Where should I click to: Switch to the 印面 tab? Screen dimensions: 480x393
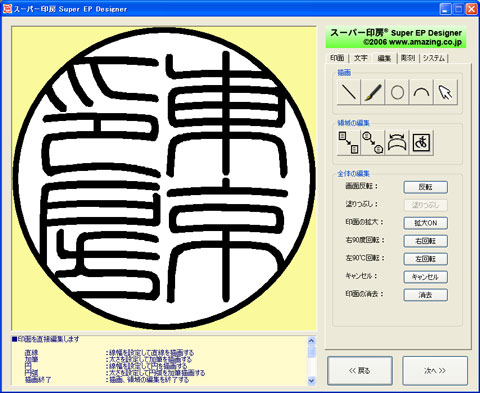click(x=337, y=58)
